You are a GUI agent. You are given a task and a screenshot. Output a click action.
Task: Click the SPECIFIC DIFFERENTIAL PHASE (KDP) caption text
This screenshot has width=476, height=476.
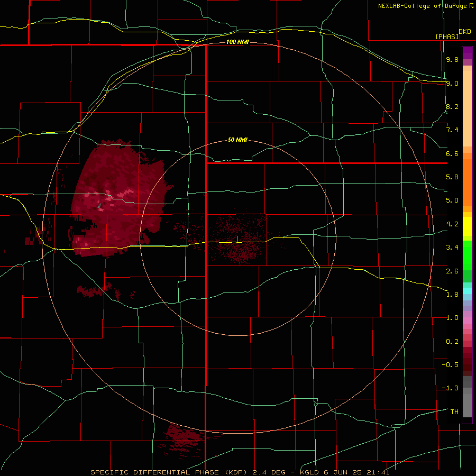169,472
